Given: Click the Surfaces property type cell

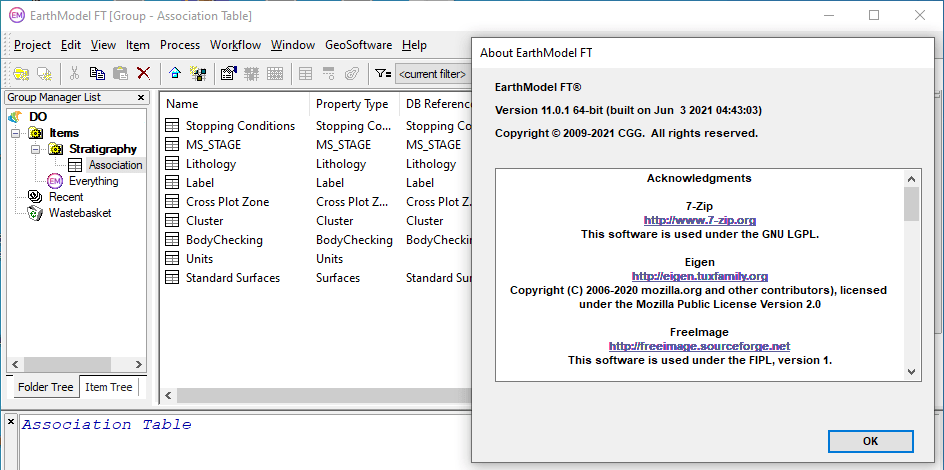Looking at the screenshot, I should (x=338, y=277).
